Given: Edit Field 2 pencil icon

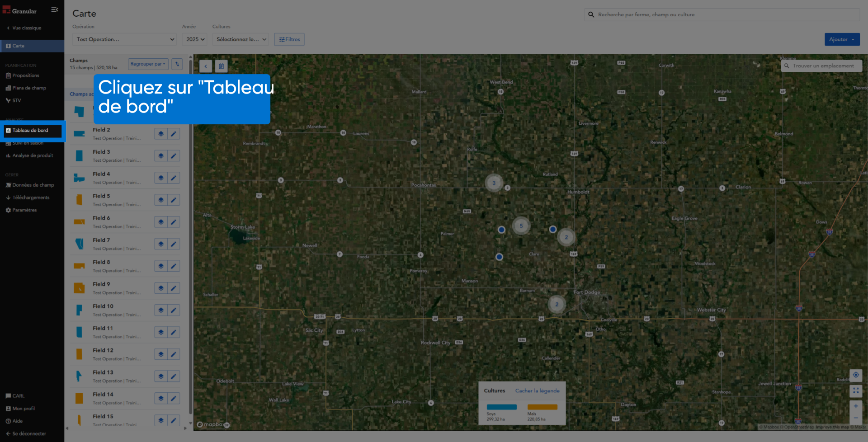Looking at the screenshot, I should pos(174,134).
